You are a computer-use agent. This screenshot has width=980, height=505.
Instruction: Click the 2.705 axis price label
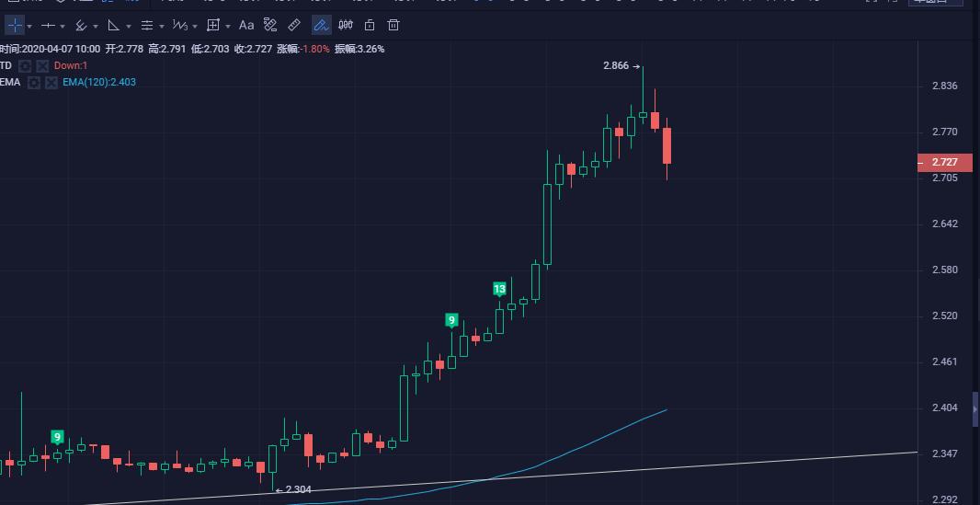click(x=944, y=178)
